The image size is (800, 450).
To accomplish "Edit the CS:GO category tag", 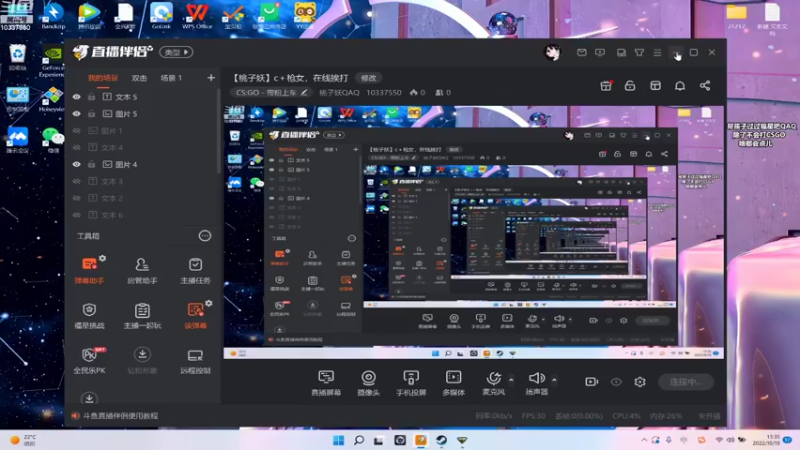I will [x=271, y=92].
